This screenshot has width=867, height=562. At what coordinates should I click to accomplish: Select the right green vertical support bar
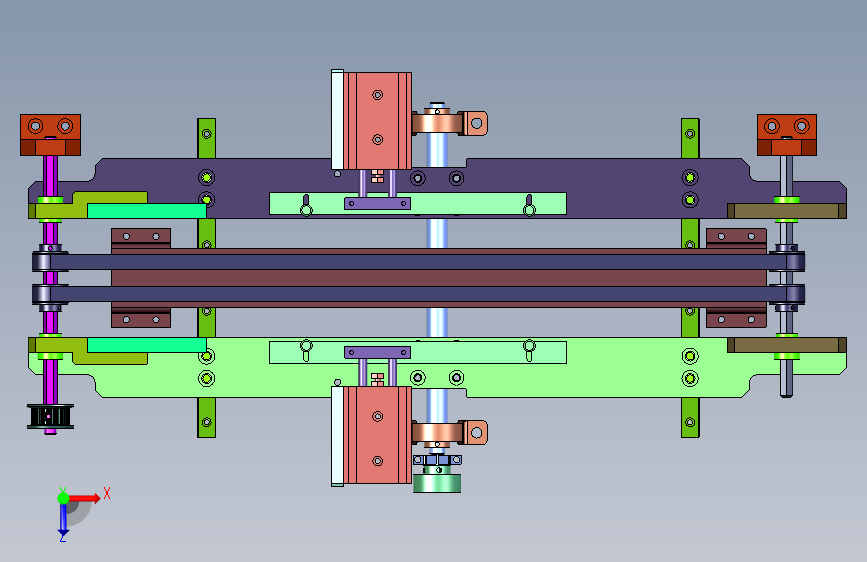[690, 278]
